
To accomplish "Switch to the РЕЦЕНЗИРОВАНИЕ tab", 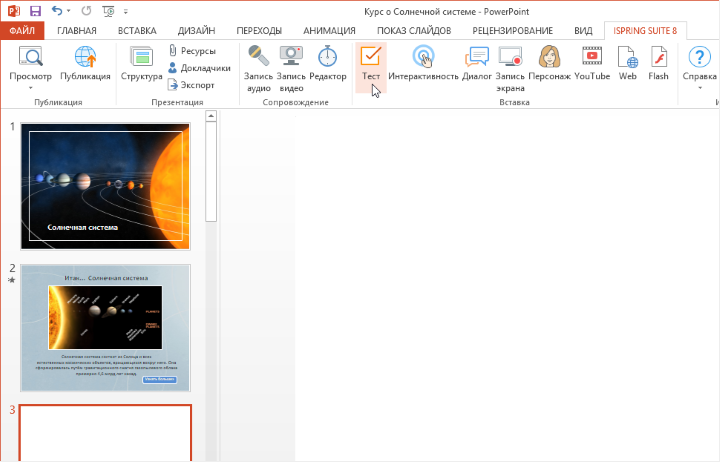I will 512,30.
